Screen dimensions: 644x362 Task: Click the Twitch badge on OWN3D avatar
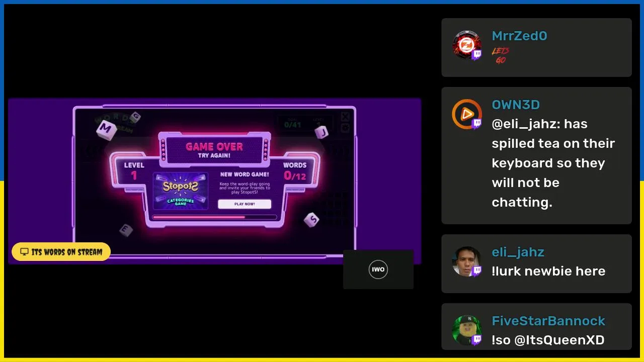(476, 123)
